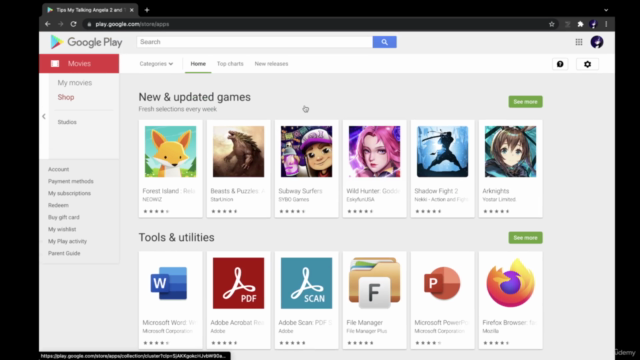The image size is (640, 360).
Task: Open the Wild Hunter game icon
Action: coord(374,151)
